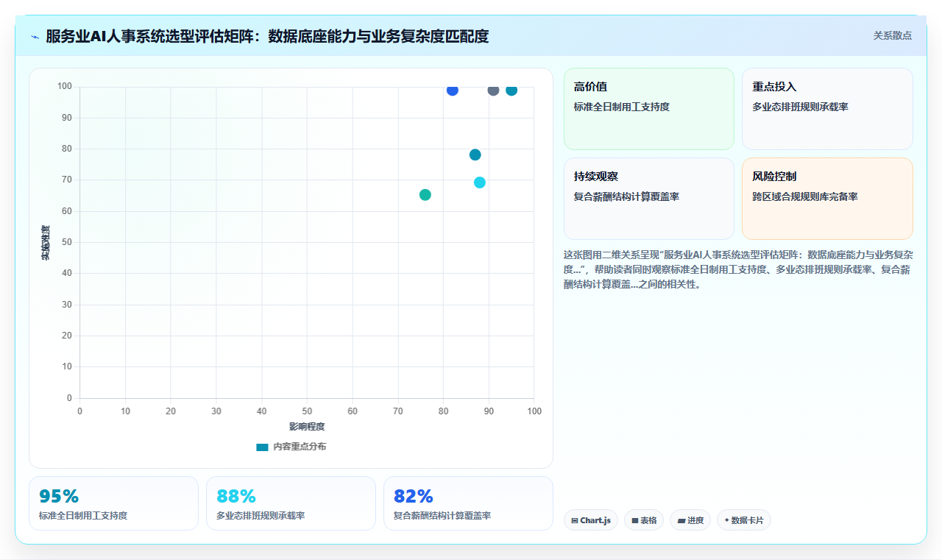Click the main title 服务业AI人事系统选型评估矩阵
942x560 pixels.
[x=267, y=36]
